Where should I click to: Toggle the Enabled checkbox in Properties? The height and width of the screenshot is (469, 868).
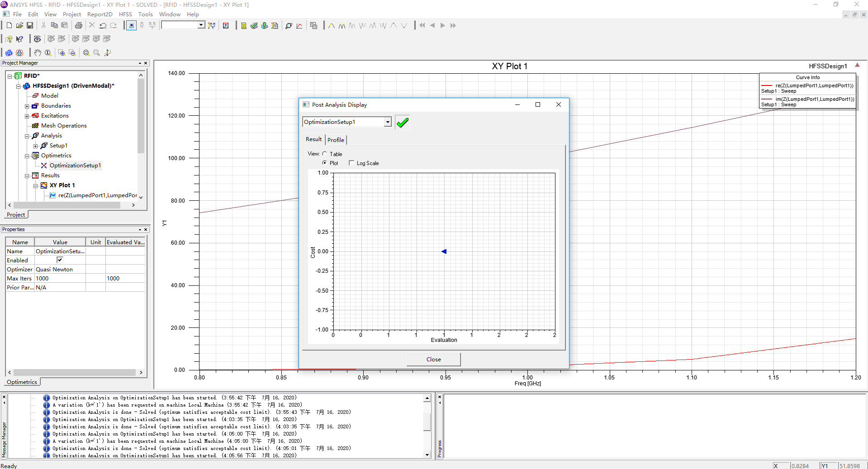60,260
